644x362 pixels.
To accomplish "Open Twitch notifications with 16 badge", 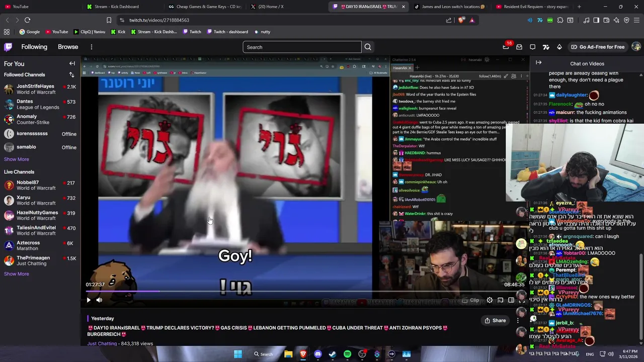I will [x=506, y=47].
